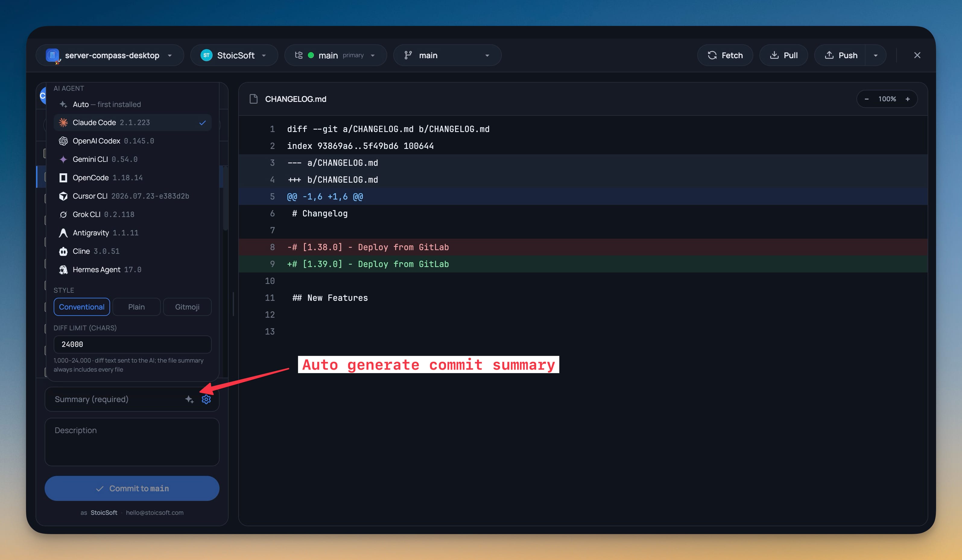Click the Pull download icon
The width and height of the screenshot is (962, 560).
pos(774,55)
